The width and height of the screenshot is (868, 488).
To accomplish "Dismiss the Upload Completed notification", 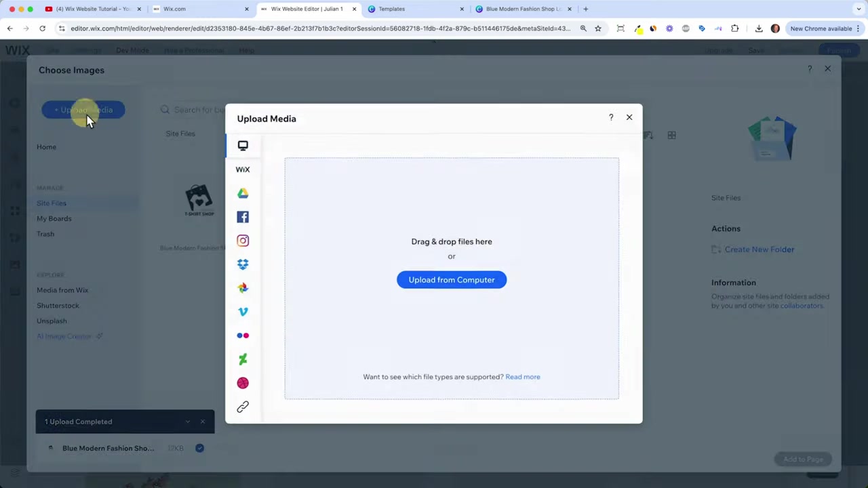I will [x=202, y=422].
